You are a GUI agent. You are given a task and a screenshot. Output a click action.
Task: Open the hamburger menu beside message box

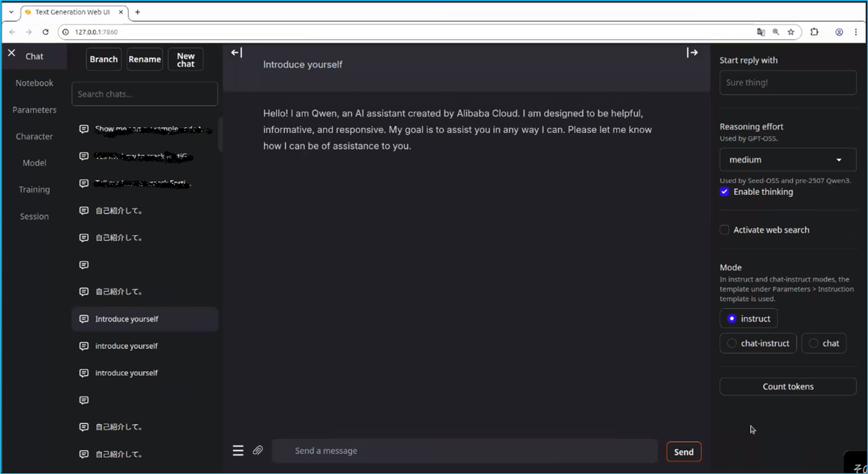pos(238,450)
